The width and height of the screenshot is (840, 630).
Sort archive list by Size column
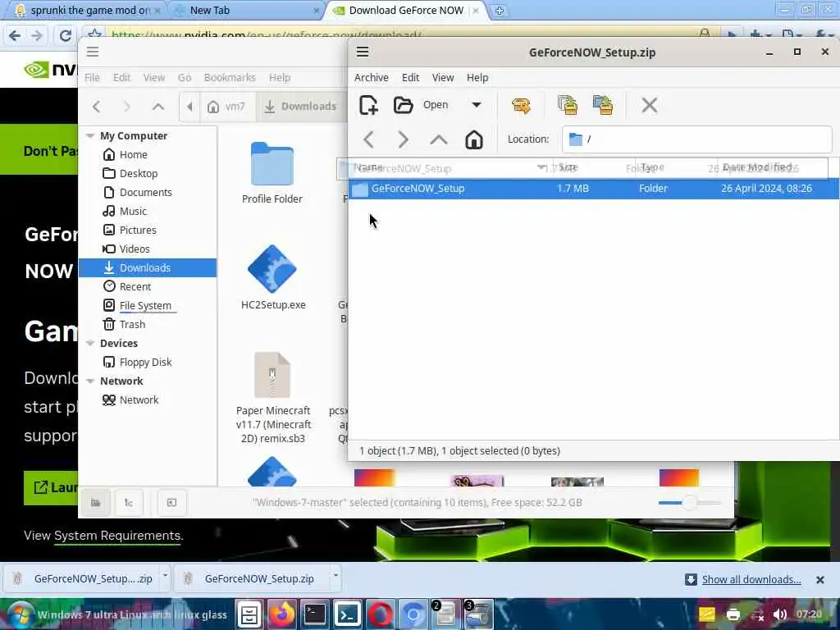coord(594,167)
